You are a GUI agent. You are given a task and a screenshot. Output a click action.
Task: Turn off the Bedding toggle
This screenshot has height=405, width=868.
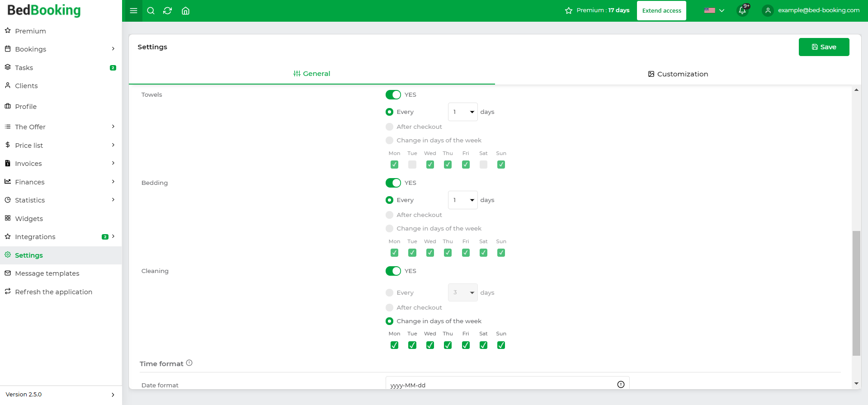[x=393, y=183]
